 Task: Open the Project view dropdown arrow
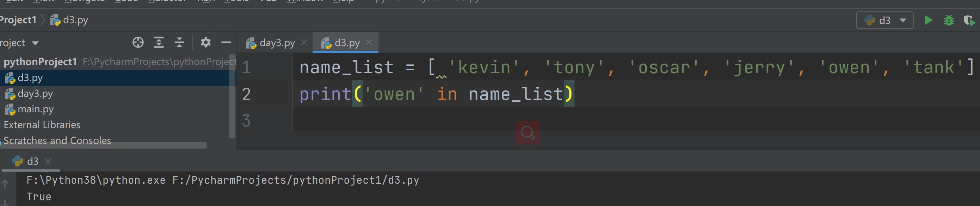[x=35, y=43]
